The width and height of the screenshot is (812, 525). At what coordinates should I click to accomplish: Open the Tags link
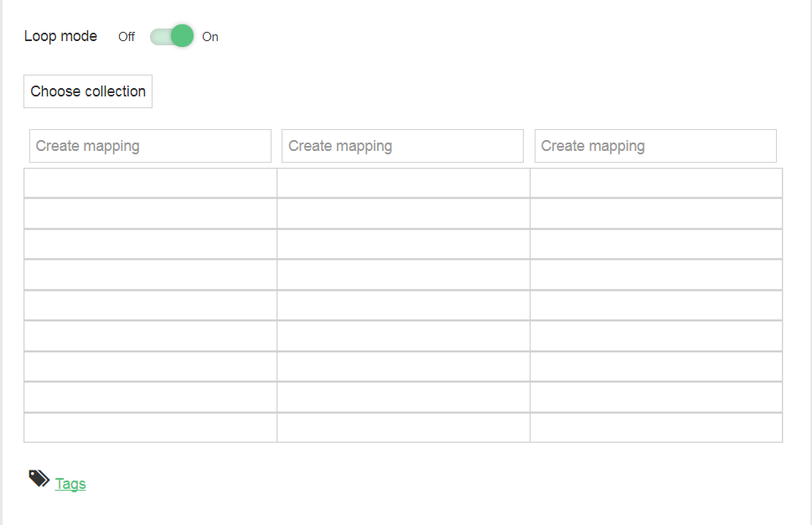[x=70, y=484]
